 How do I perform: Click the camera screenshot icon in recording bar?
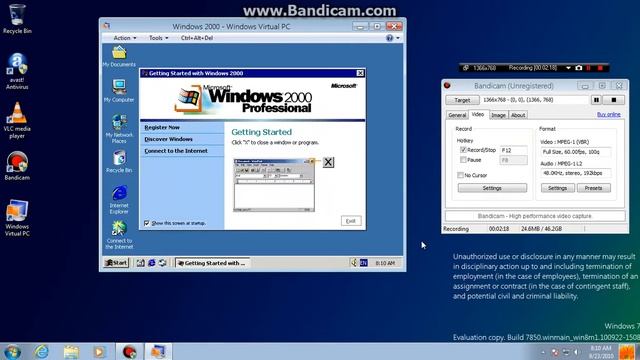pos(578,68)
